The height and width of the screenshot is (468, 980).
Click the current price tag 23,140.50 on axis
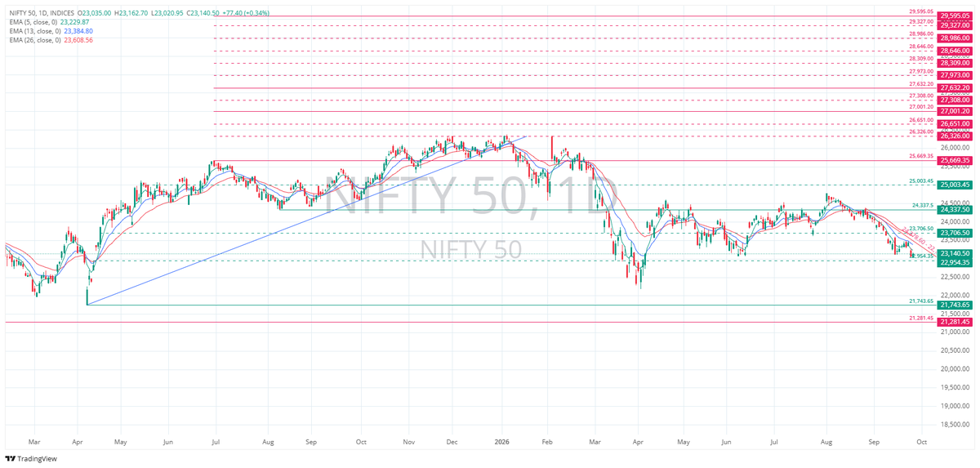[x=955, y=253]
